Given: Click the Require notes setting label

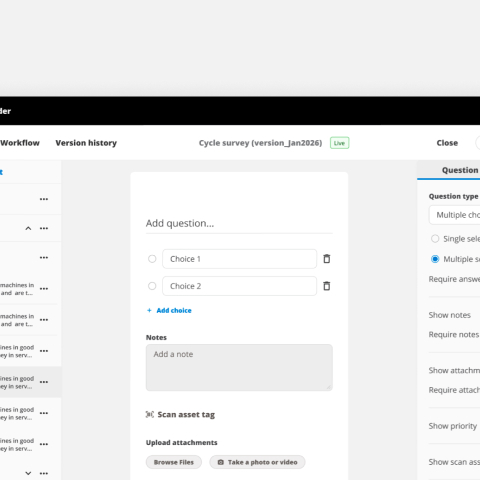Looking at the screenshot, I should tap(454, 334).
